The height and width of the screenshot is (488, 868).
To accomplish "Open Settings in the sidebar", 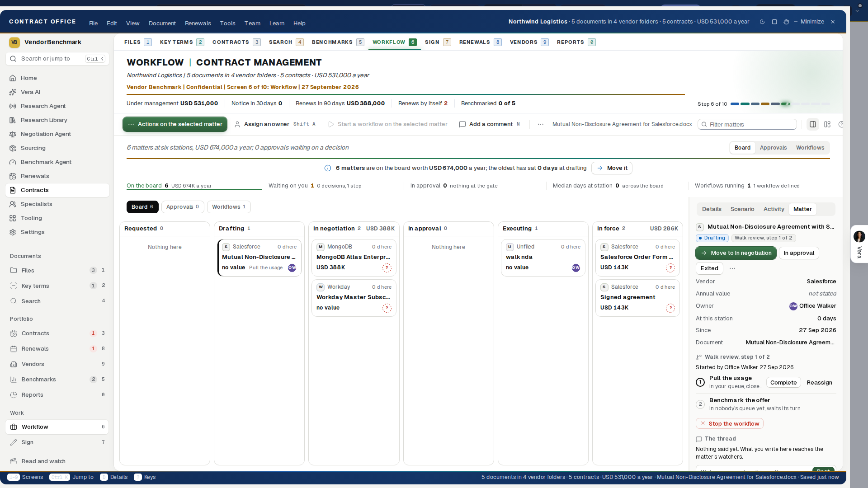I will coord(57,232).
